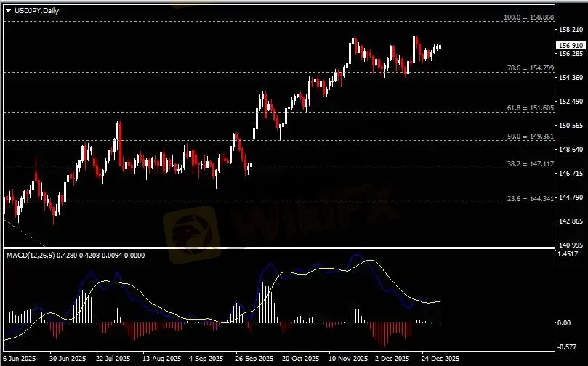588x366 pixels.
Task: Click the 10 Nov 2025 date marker
Action: point(347,359)
